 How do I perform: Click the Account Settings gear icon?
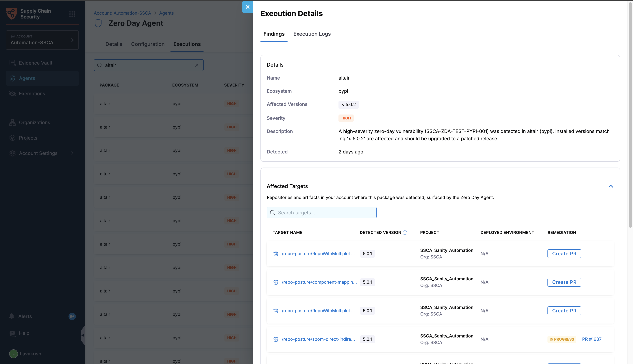[12, 153]
